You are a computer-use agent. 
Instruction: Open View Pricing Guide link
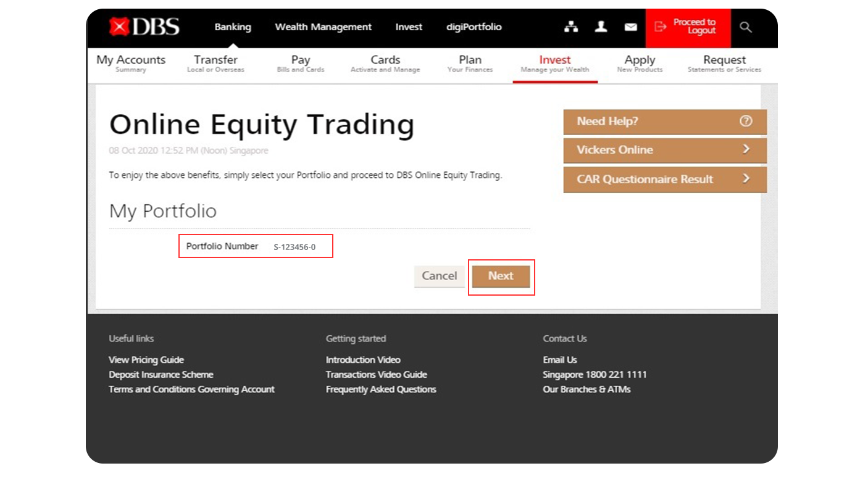coord(146,360)
